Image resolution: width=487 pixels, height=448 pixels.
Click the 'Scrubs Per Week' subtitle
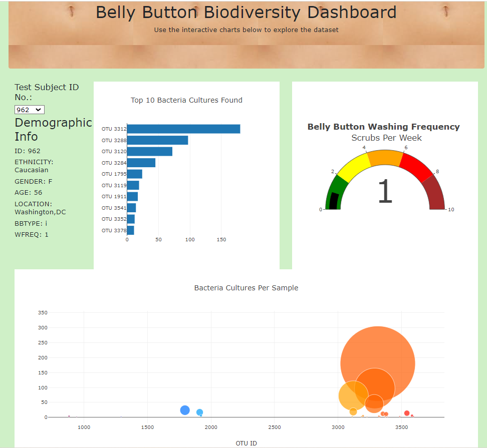[386, 138]
